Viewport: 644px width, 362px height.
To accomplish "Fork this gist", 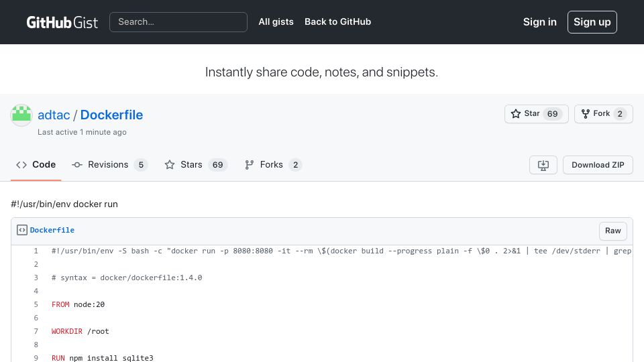I will [x=603, y=114].
